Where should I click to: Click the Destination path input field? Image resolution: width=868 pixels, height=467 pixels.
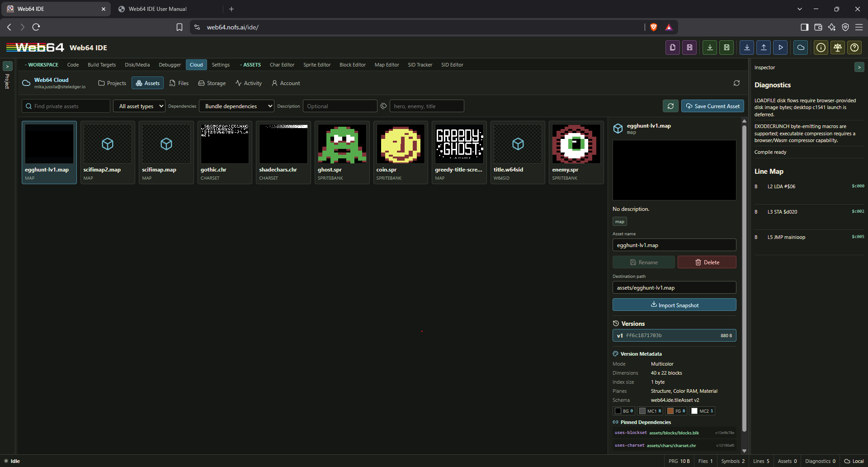coord(675,287)
